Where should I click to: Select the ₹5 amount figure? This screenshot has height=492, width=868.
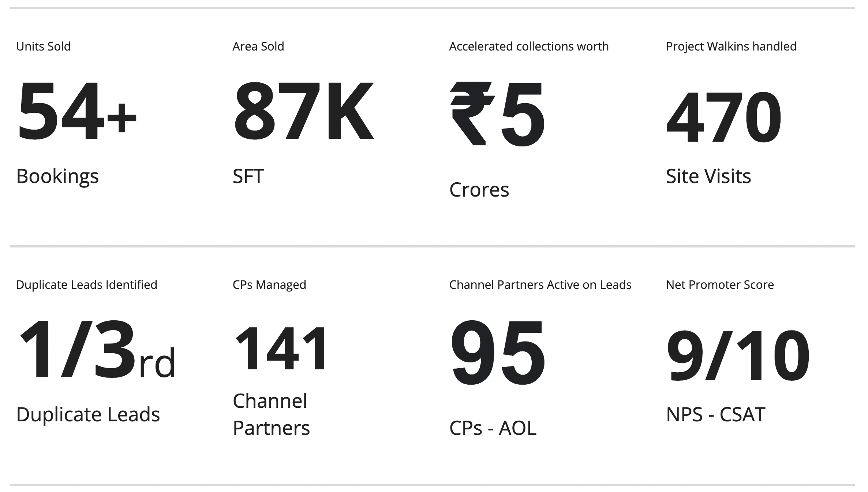pos(497,114)
